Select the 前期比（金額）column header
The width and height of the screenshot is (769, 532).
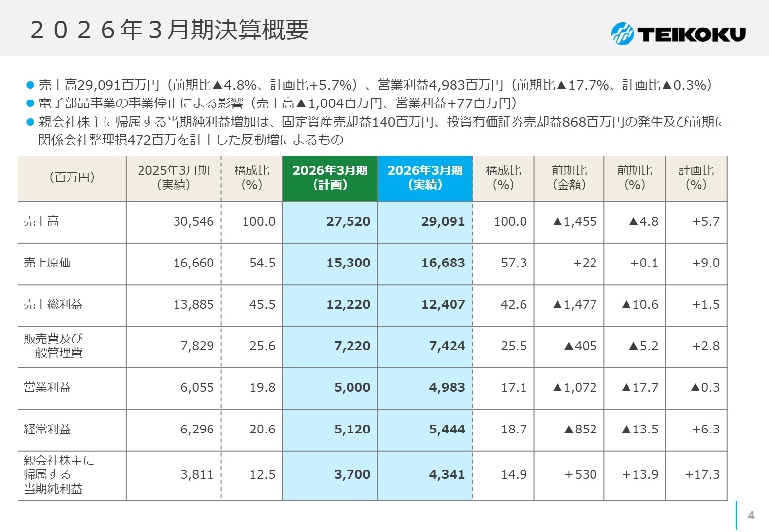tap(569, 178)
